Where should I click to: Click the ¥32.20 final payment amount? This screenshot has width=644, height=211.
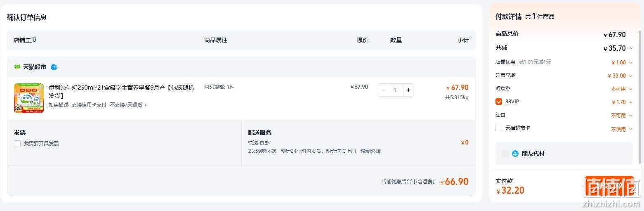[510, 190]
